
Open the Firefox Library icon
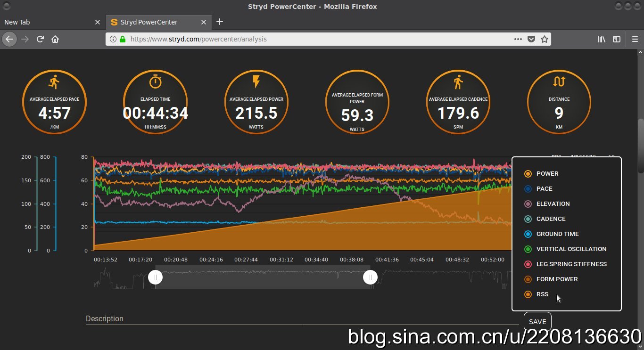coord(602,39)
